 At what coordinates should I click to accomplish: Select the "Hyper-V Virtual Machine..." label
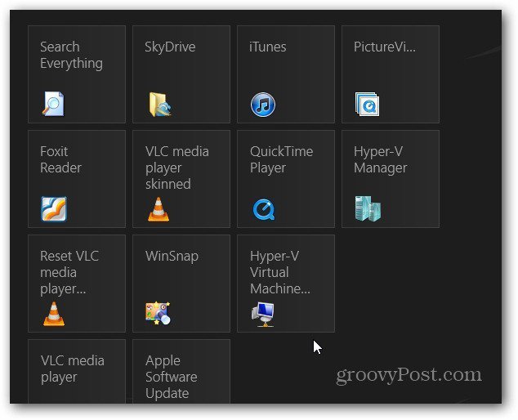[280, 272]
